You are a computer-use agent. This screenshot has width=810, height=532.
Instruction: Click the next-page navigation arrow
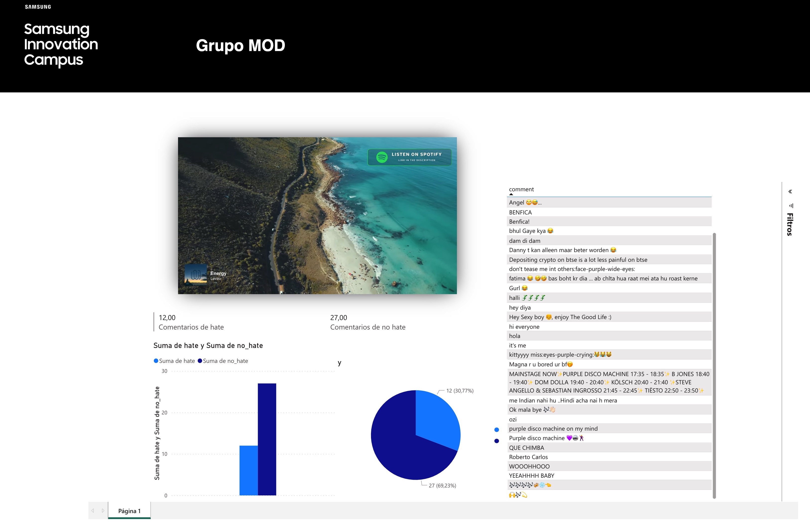pos(103,511)
